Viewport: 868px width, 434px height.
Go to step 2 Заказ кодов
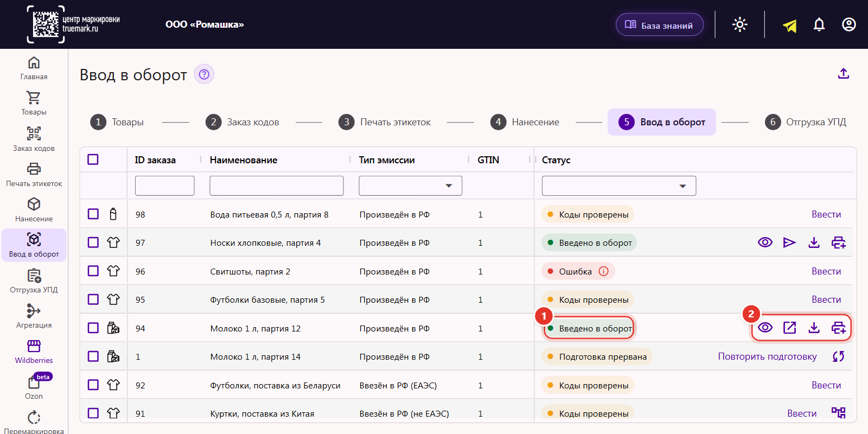pyautogui.click(x=242, y=122)
